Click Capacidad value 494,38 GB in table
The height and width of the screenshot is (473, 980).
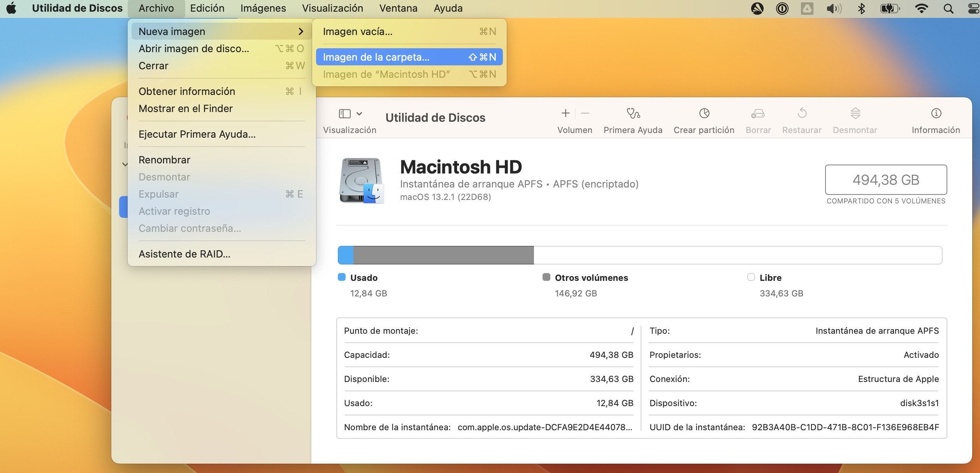(x=611, y=355)
